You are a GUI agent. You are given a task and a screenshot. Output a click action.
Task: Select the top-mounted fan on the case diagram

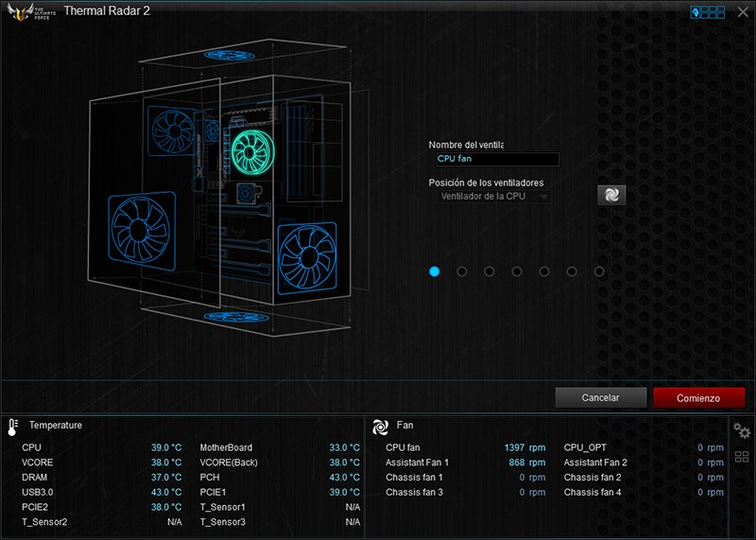pyautogui.click(x=230, y=55)
